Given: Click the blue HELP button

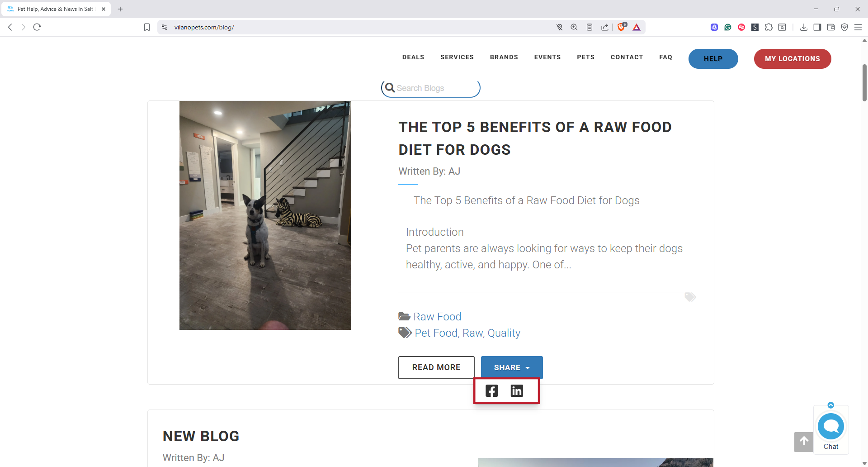Looking at the screenshot, I should click(713, 59).
